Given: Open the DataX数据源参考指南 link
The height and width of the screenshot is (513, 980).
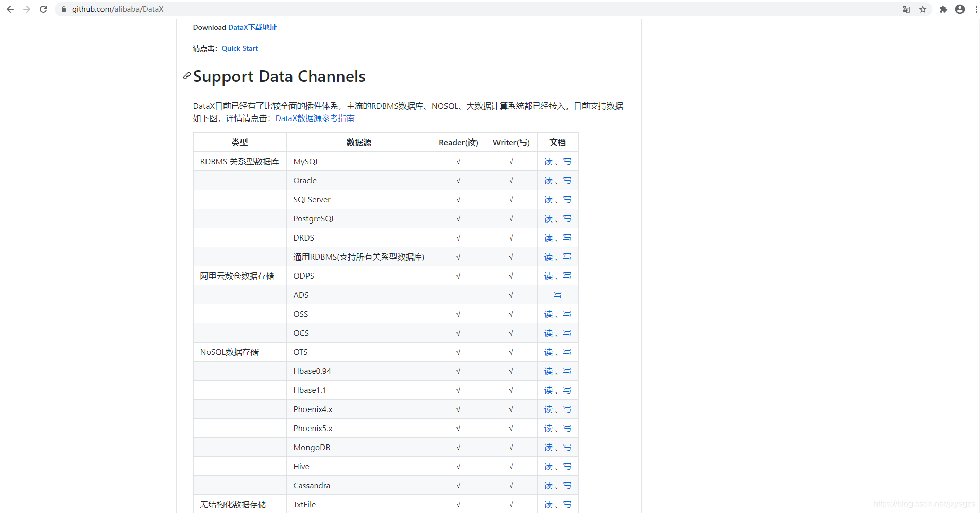Looking at the screenshot, I should coord(315,118).
